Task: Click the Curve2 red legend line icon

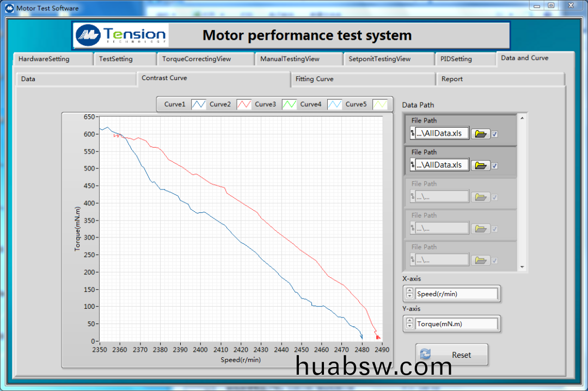Action: point(244,105)
